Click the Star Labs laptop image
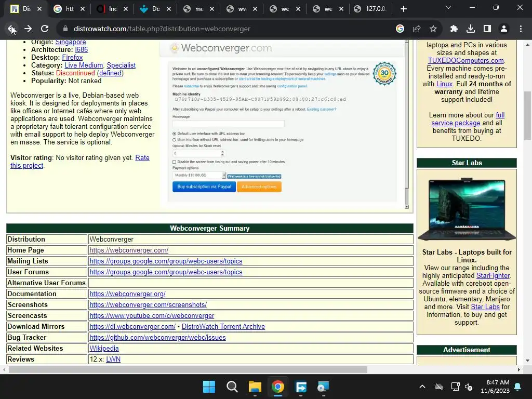532x399 pixels. [467, 209]
